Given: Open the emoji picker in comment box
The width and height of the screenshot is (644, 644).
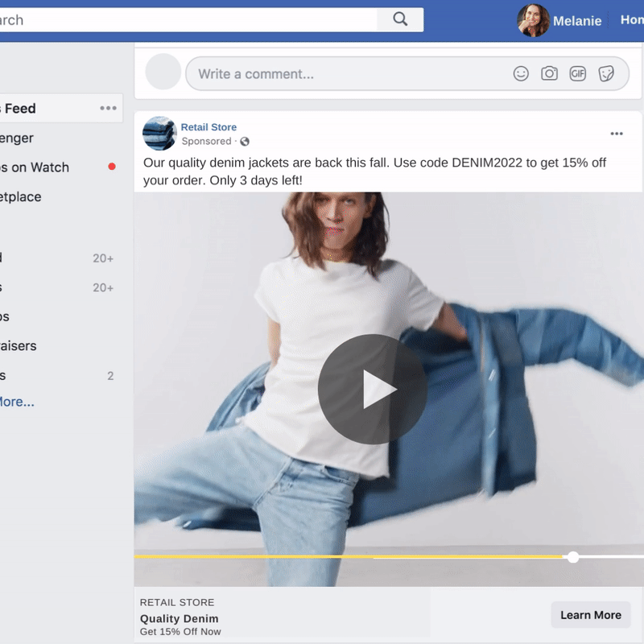Looking at the screenshot, I should 521,74.
